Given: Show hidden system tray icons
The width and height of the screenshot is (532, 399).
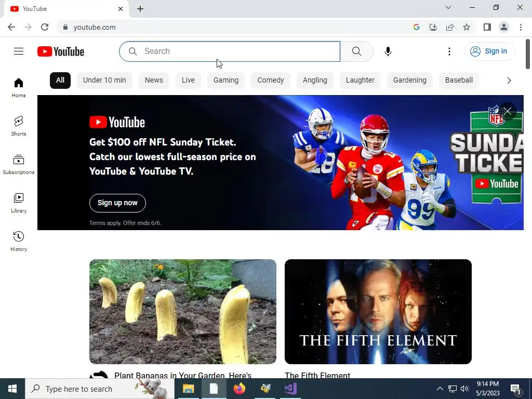Looking at the screenshot, I should click(x=440, y=389).
